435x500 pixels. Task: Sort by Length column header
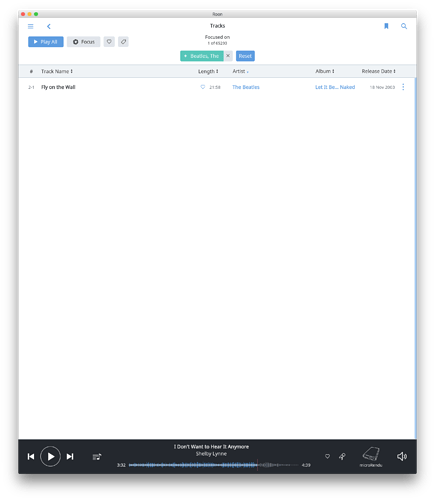coord(208,71)
